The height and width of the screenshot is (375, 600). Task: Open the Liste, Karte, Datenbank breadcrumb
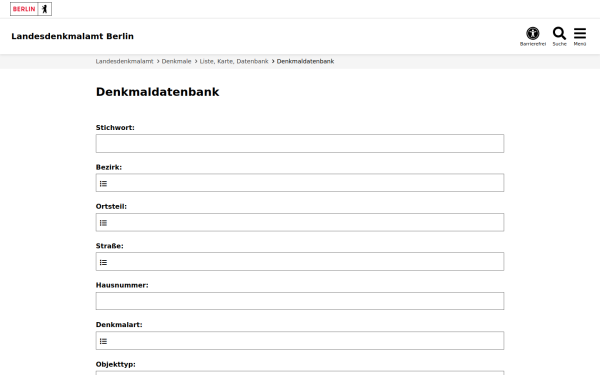234,61
